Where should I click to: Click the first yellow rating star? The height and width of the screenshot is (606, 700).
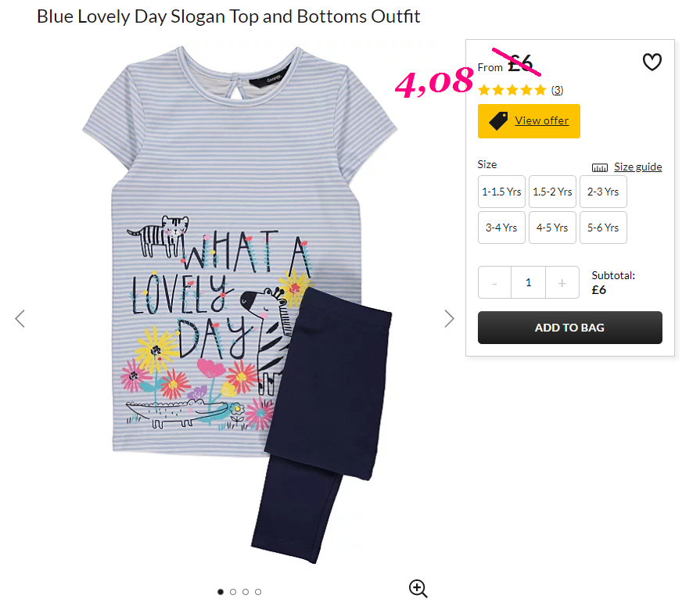pos(484,90)
